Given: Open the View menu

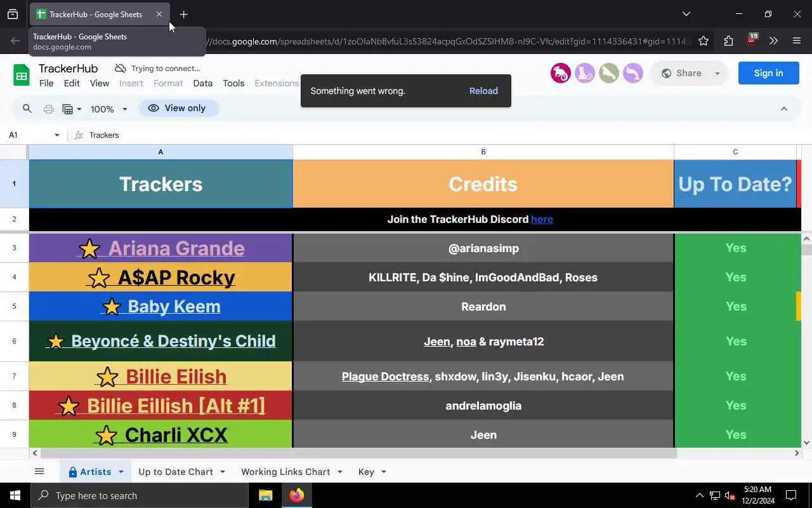Looking at the screenshot, I should pos(100,83).
